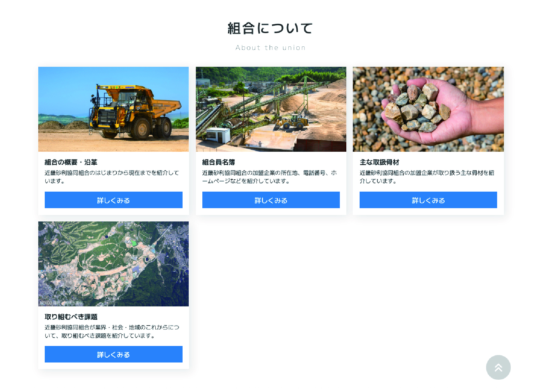Screen dimensions: 549x392
Task: Open the quarry plant conveyor photo
Action: (271, 109)
